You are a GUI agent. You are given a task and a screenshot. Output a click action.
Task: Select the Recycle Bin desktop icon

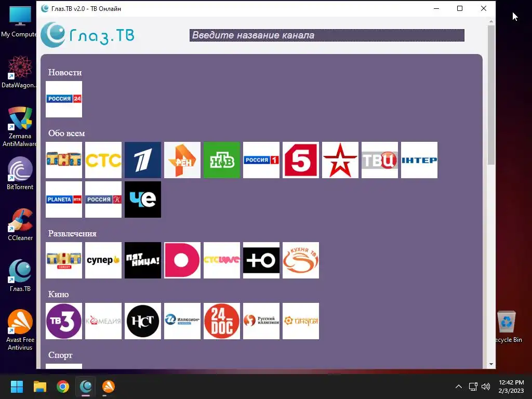pyautogui.click(x=507, y=327)
